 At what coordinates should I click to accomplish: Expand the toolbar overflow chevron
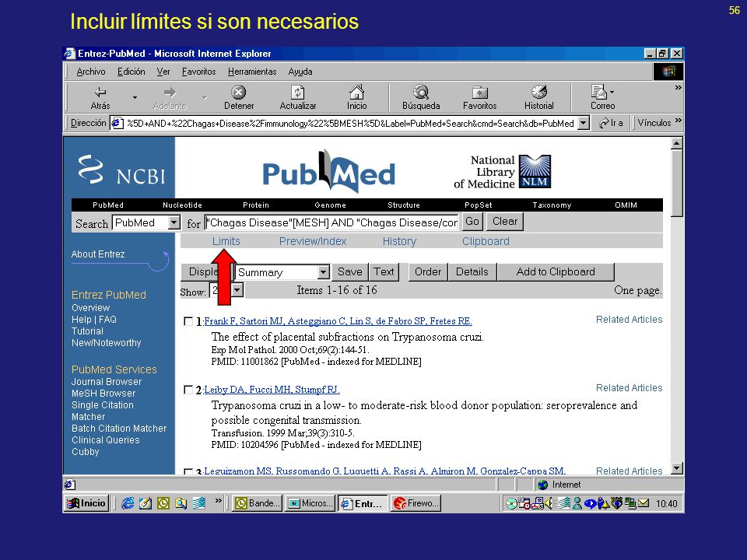(x=678, y=88)
